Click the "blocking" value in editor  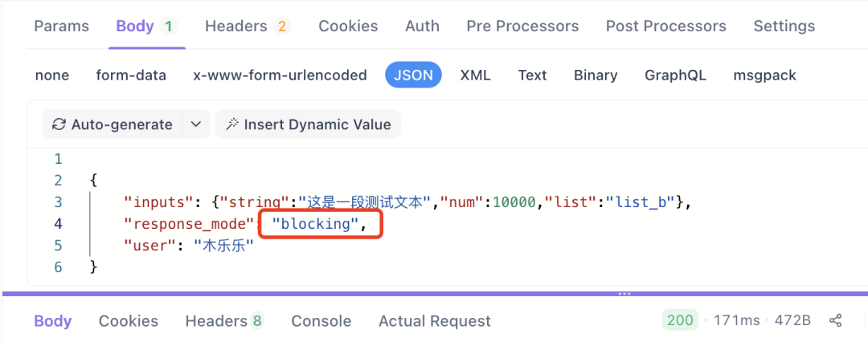315,224
